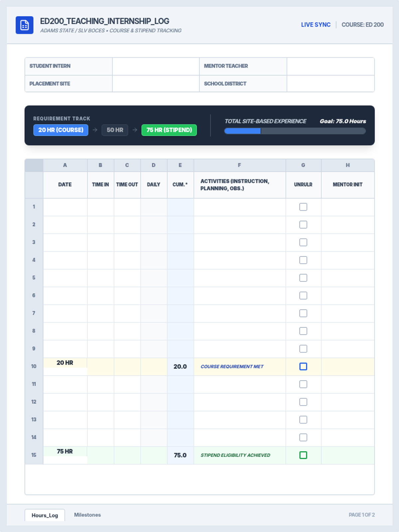Toggle the Unrulr checkbox in row 5
Image resolution: width=399 pixels, height=532 pixels.
303,278
